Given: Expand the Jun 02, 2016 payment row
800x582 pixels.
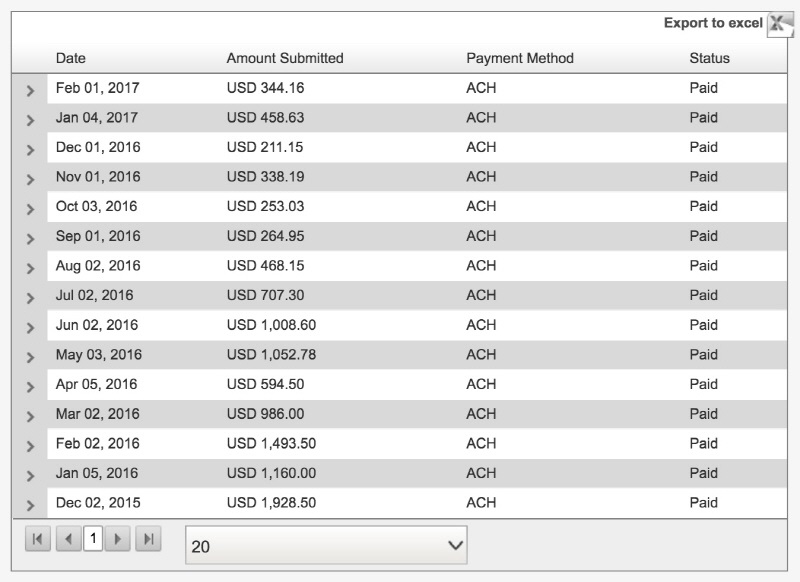Looking at the screenshot, I should coord(30,327).
